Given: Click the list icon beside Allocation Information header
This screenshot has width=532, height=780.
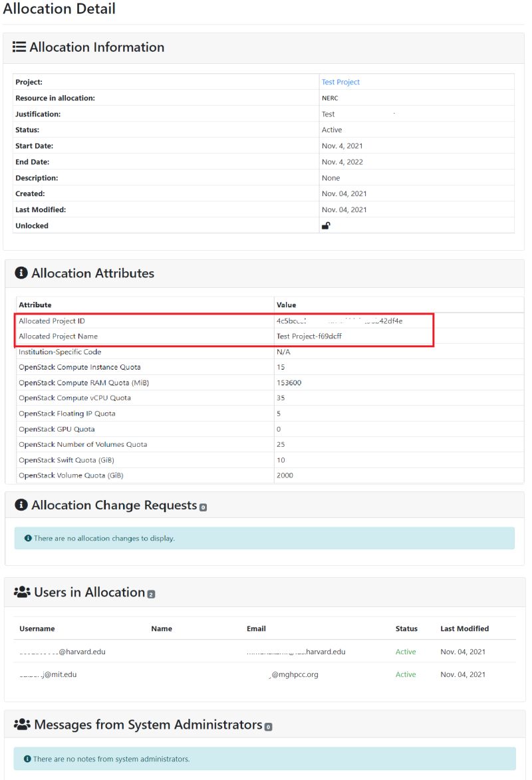Looking at the screenshot, I should (19, 47).
